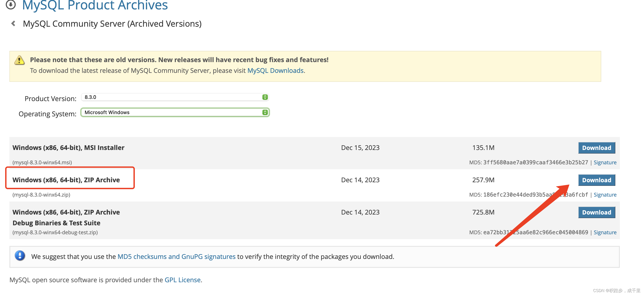Open Signature link for MSI Installer
Screen dimensions: 644x295
point(605,163)
